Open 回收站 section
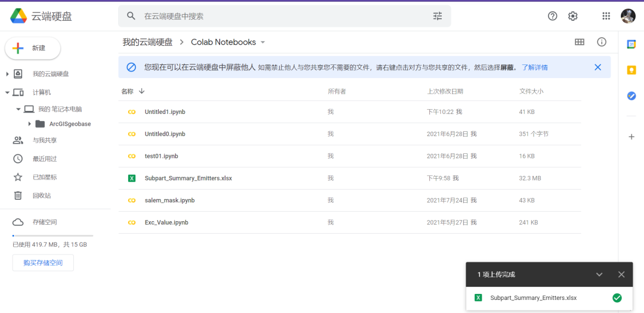644x313 pixels. 42,196
